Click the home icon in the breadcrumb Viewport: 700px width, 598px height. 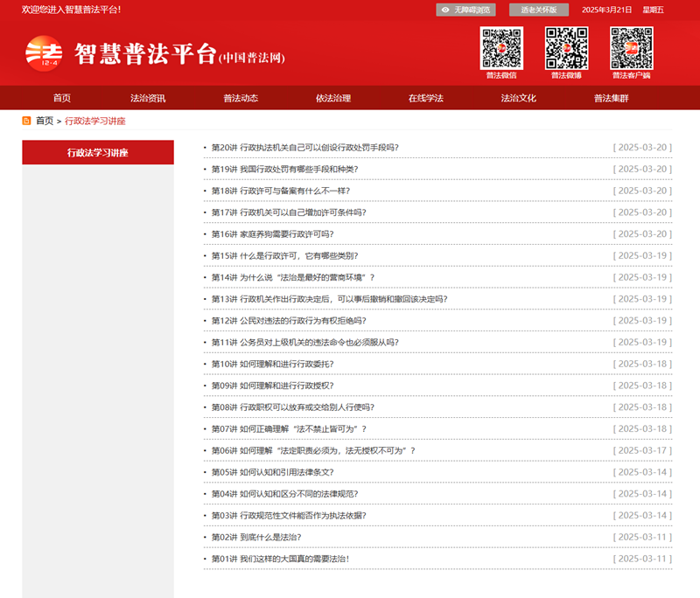pos(27,121)
